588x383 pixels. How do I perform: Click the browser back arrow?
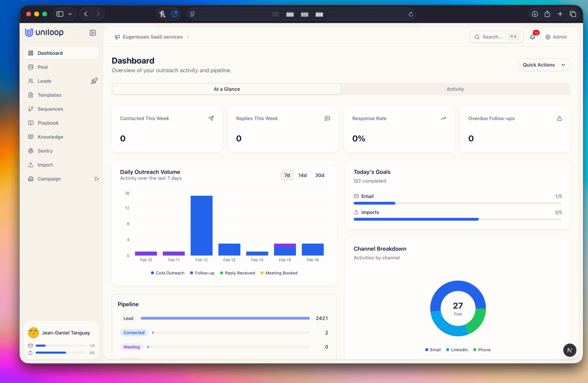tap(86, 14)
